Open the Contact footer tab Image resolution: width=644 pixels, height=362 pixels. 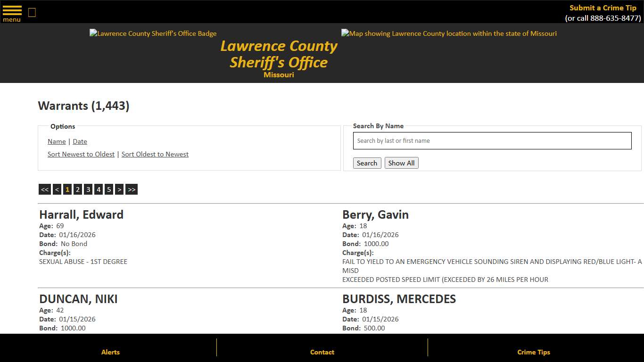coord(322,352)
